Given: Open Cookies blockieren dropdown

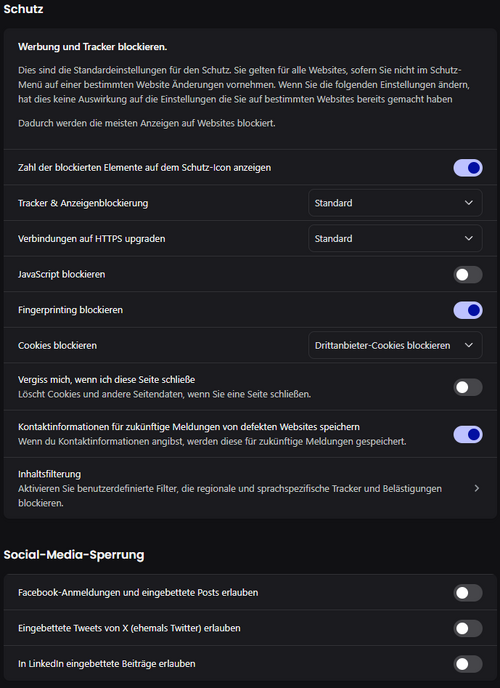Looking at the screenshot, I should coord(395,345).
